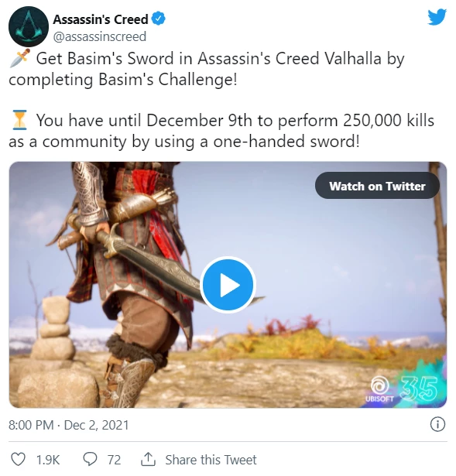The image size is (456, 476).
Task: Click the 35 anniversary logo on the video
Action: pyautogui.click(x=419, y=389)
